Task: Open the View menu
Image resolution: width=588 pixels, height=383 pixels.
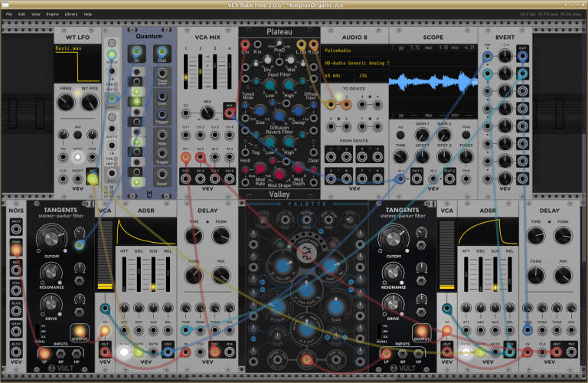Action: pos(36,15)
